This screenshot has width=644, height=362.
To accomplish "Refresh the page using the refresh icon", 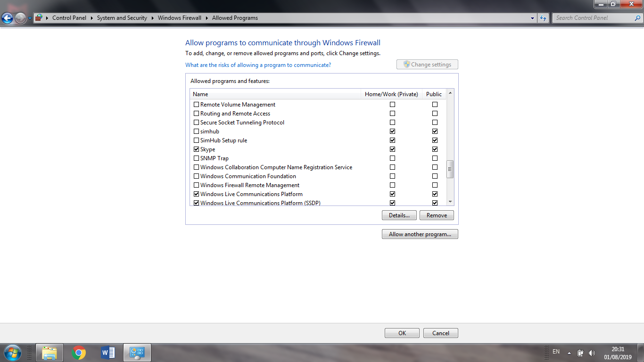I will click(543, 18).
